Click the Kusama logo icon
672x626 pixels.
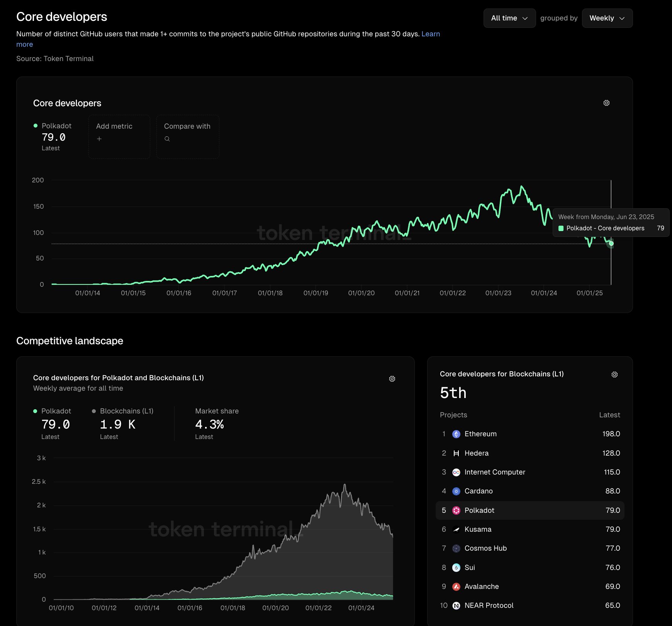[456, 529]
